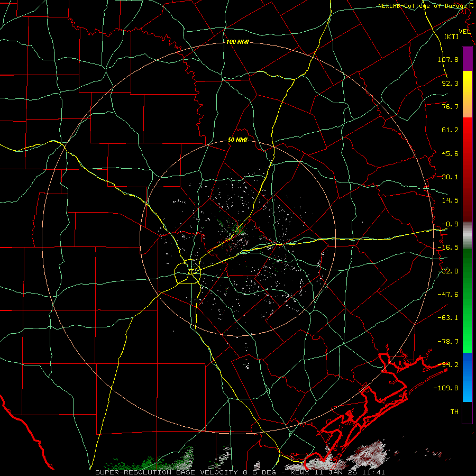Click the KEWX radar site identifier
Screen dimensions: 476x476
tap(300, 472)
